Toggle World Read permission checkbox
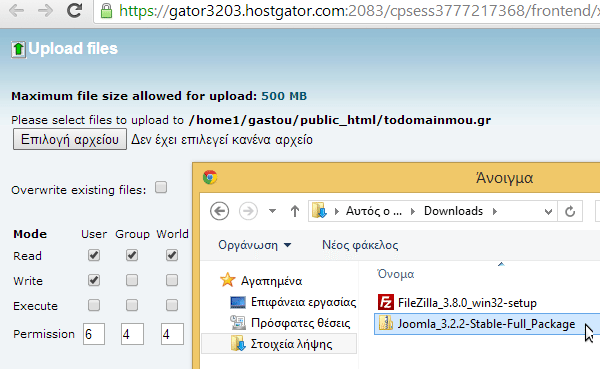600x369 pixels. tap(172, 255)
